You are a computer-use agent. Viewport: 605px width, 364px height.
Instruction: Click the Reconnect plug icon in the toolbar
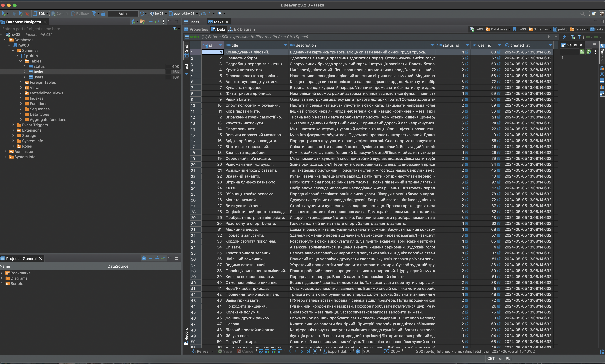click(21, 13)
